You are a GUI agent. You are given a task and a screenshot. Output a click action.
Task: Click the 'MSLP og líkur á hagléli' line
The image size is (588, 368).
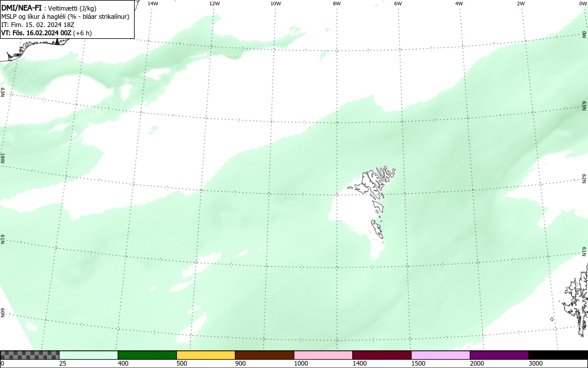pyautogui.click(x=65, y=16)
